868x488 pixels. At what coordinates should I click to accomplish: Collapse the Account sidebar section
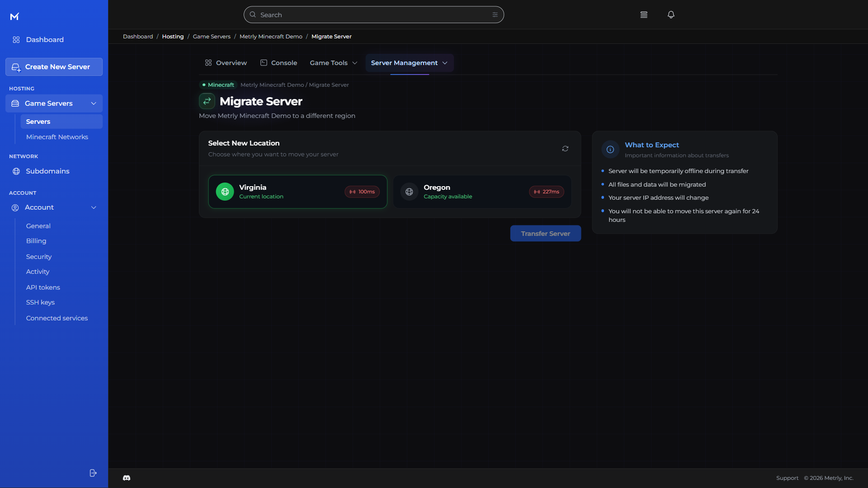coord(94,207)
